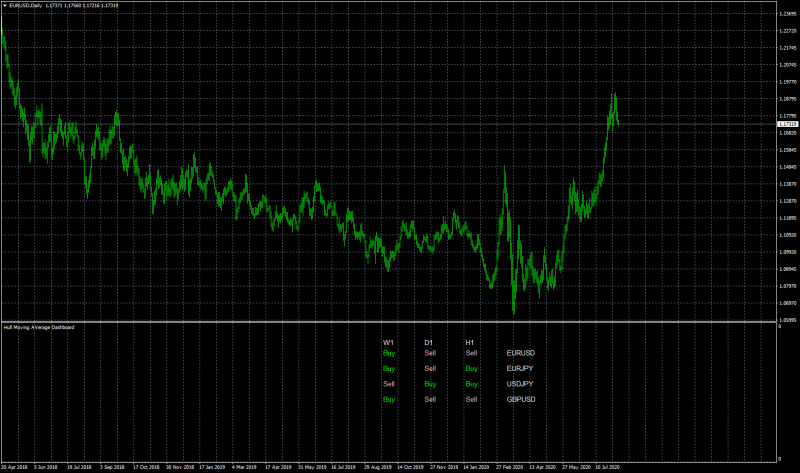Screen dimensions: 800x473
Task: Click the 1.07970 price scale label
Action: pos(788,286)
